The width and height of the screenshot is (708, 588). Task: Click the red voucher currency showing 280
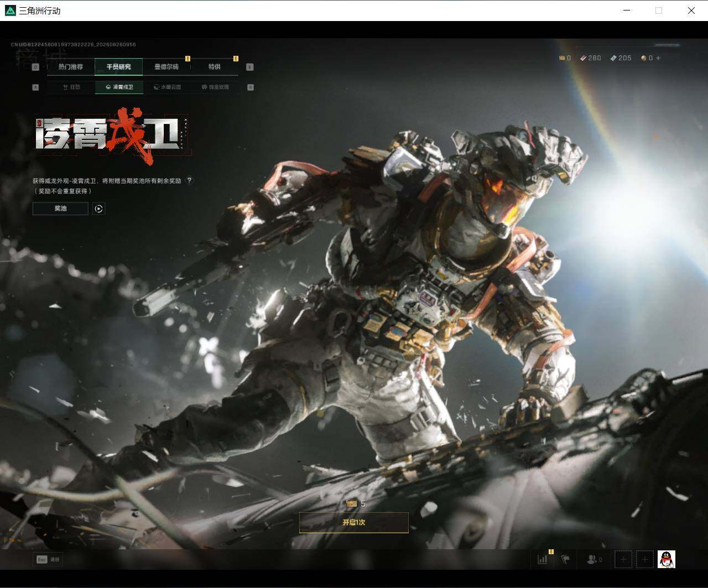coord(591,58)
